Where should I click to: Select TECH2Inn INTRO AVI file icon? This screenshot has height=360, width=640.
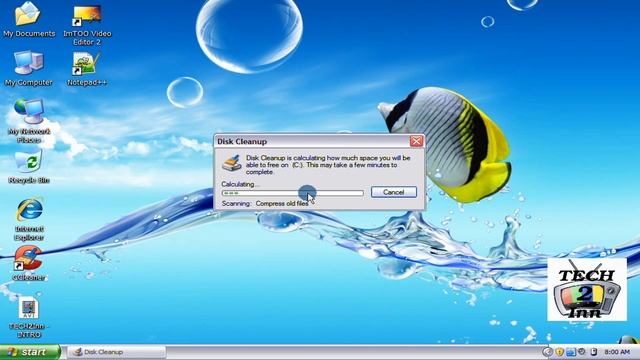[28, 317]
